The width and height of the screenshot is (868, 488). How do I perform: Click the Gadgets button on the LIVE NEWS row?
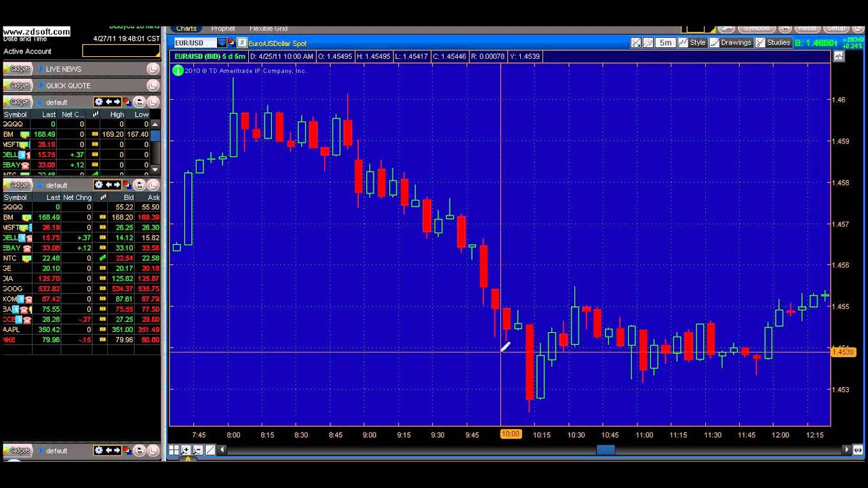[x=18, y=69]
